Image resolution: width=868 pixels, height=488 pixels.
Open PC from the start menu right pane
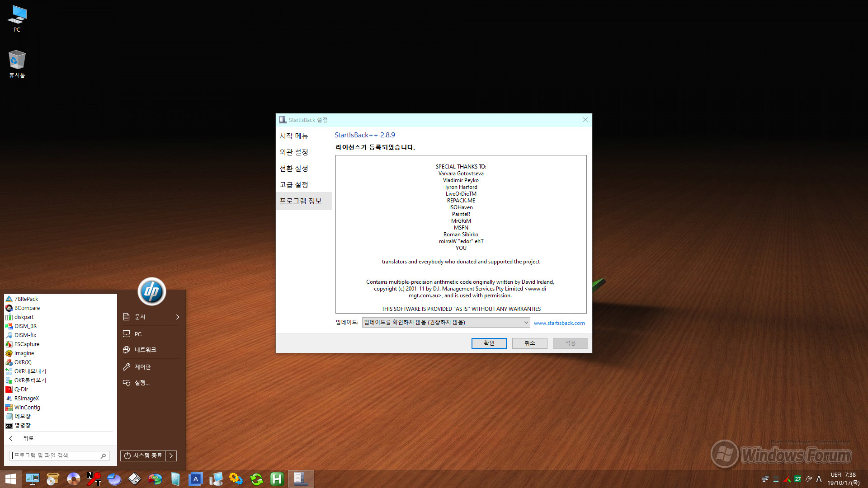tap(138, 334)
